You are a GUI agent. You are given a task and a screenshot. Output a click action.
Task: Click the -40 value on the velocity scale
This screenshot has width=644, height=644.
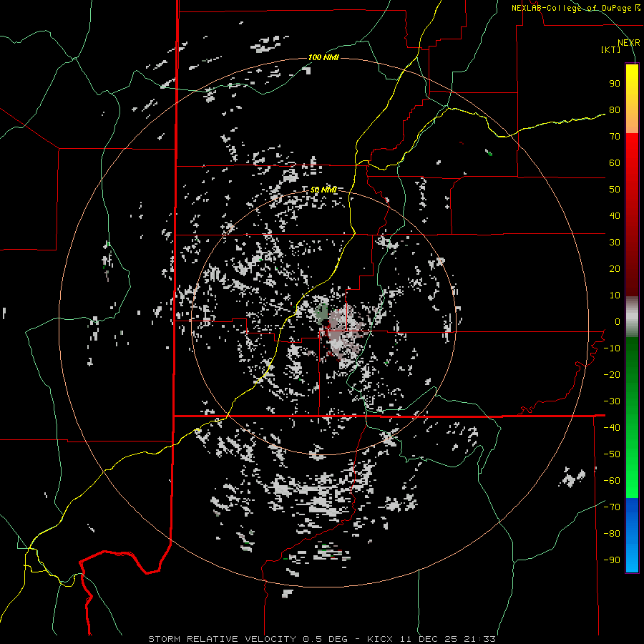(612, 428)
